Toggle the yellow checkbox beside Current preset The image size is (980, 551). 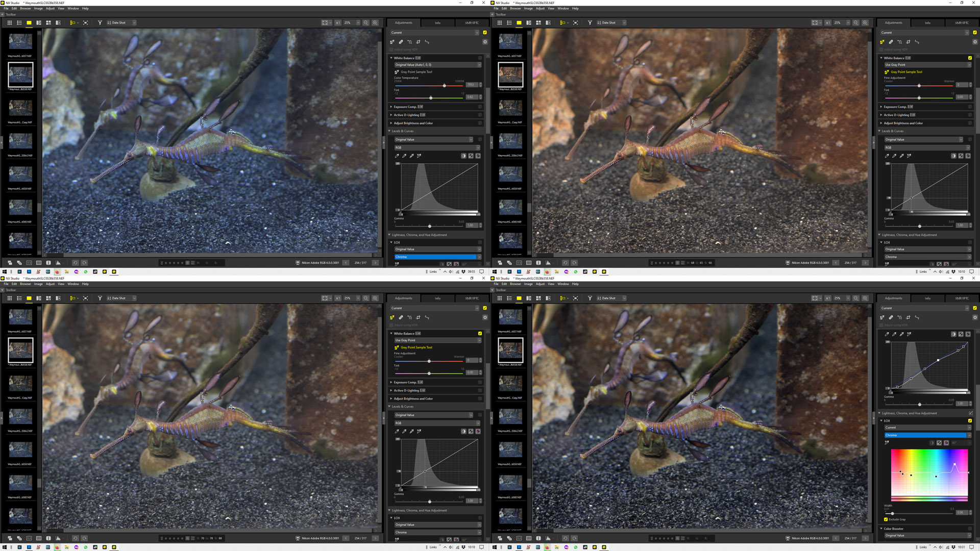pyautogui.click(x=484, y=32)
